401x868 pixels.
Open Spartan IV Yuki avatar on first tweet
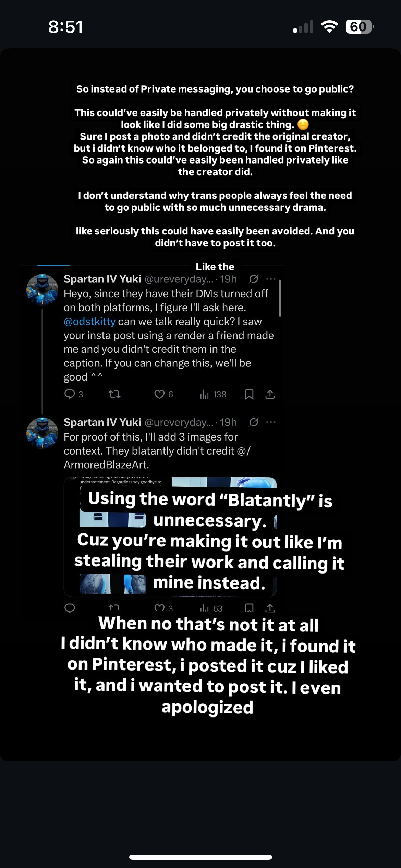42,290
